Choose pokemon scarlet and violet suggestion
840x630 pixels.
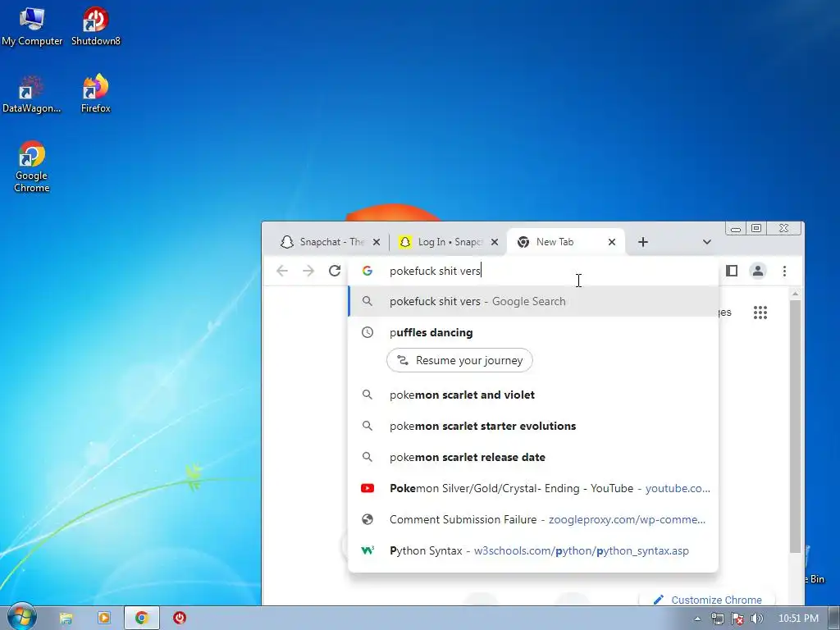[x=533, y=395]
